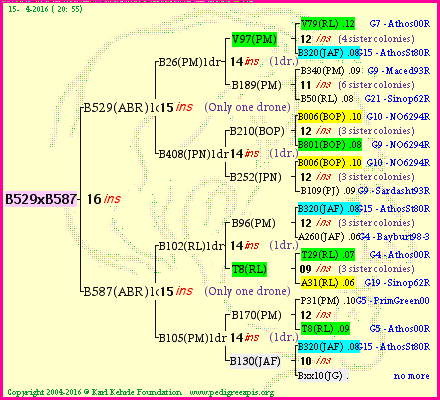Click entry B340(PM) .09
The height and width of the screenshot is (400, 440).
coord(330,71)
